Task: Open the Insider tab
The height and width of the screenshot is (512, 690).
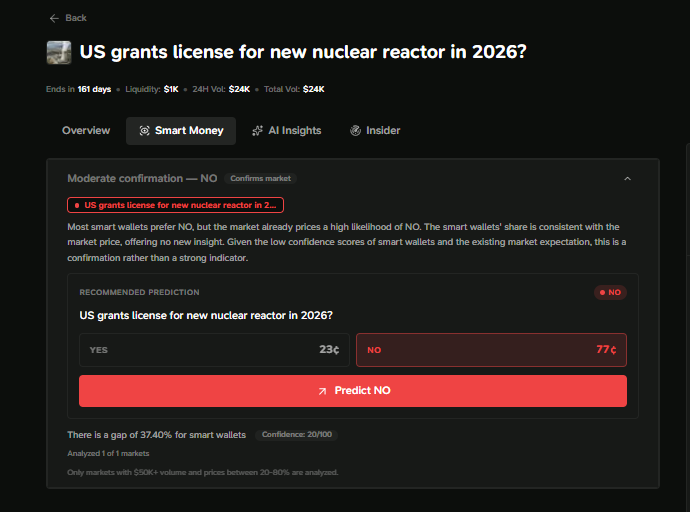Action: (375, 131)
